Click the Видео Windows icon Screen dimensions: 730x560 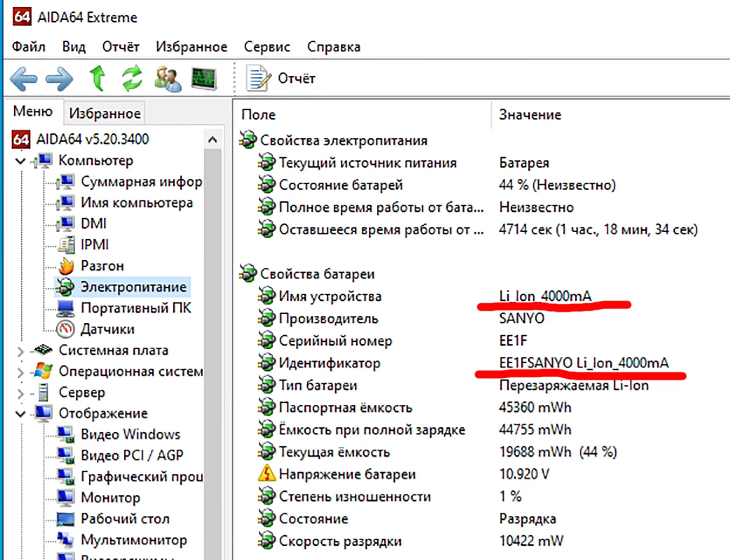click(66, 435)
